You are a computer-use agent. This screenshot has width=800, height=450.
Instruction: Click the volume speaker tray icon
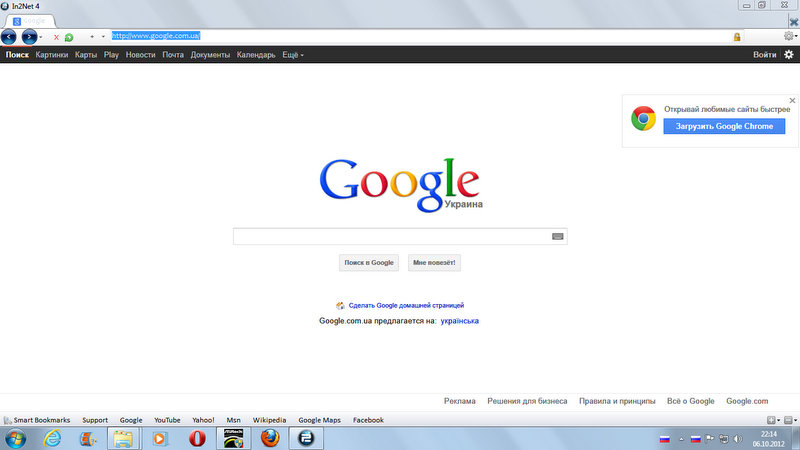click(x=737, y=439)
